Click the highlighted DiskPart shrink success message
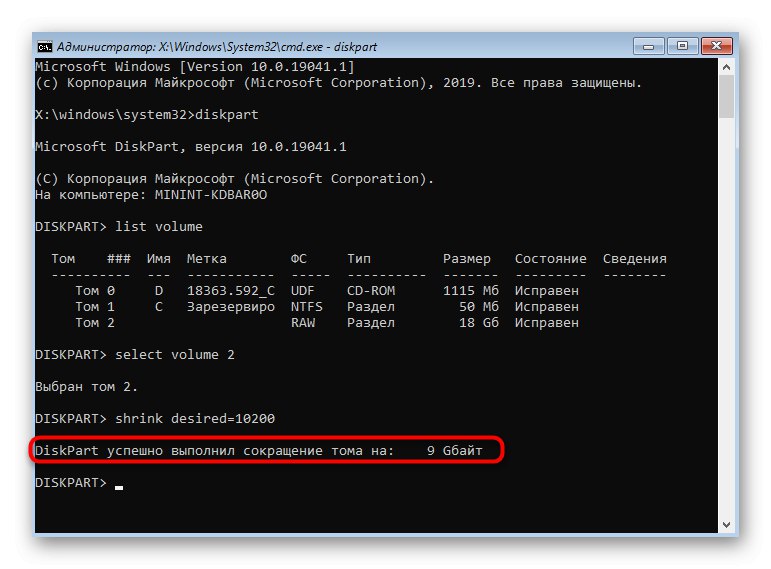 point(259,451)
